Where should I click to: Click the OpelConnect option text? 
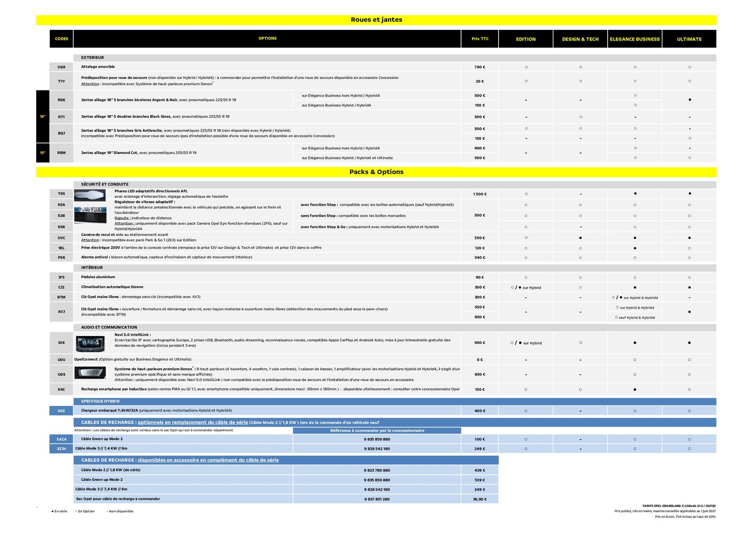click(x=133, y=359)
